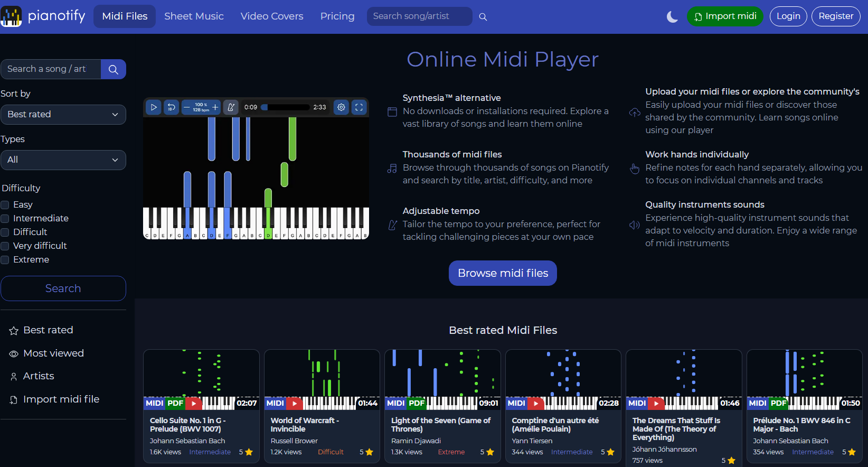Screen dimensions: 868x467
Task: Switch to dark mode moon icon
Action: (672, 17)
